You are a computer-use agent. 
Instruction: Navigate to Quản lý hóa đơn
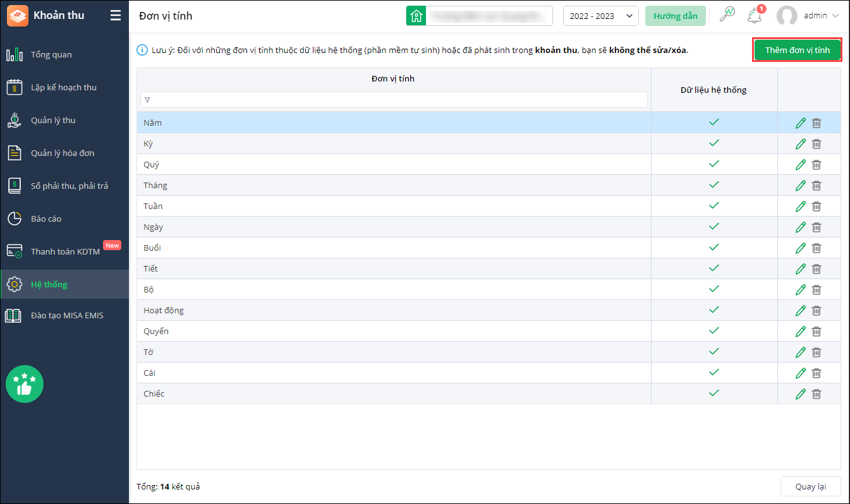pyautogui.click(x=64, y=153)
